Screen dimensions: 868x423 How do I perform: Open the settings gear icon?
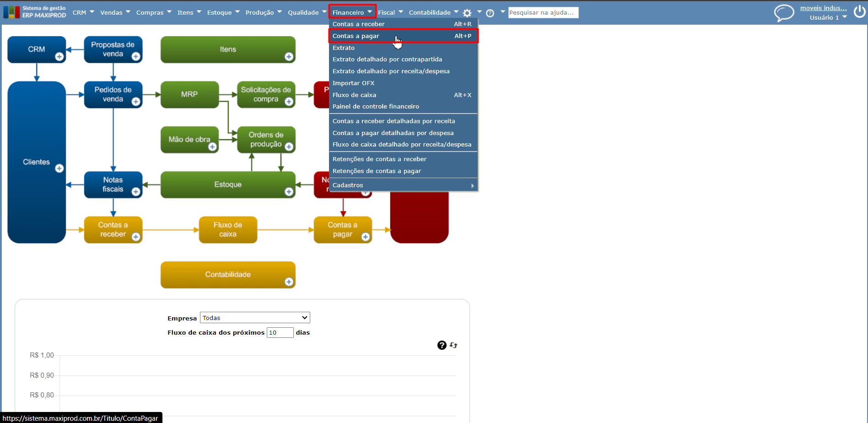[x=467, y=13]
